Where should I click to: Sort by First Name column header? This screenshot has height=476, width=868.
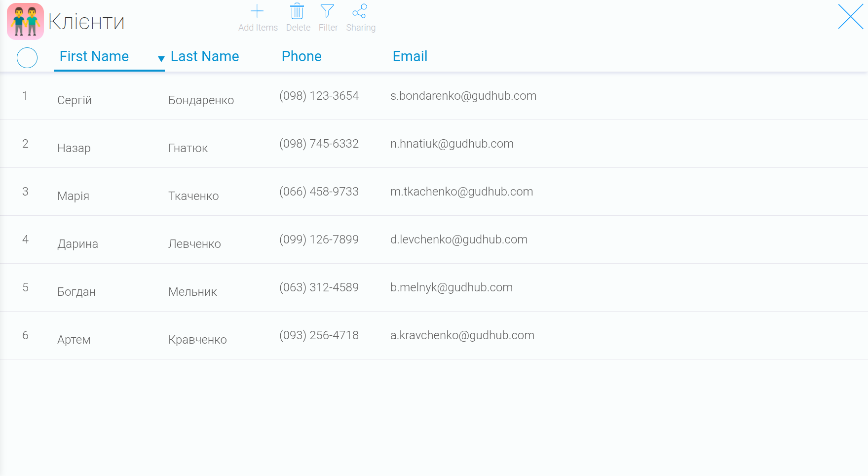[94, 56]
